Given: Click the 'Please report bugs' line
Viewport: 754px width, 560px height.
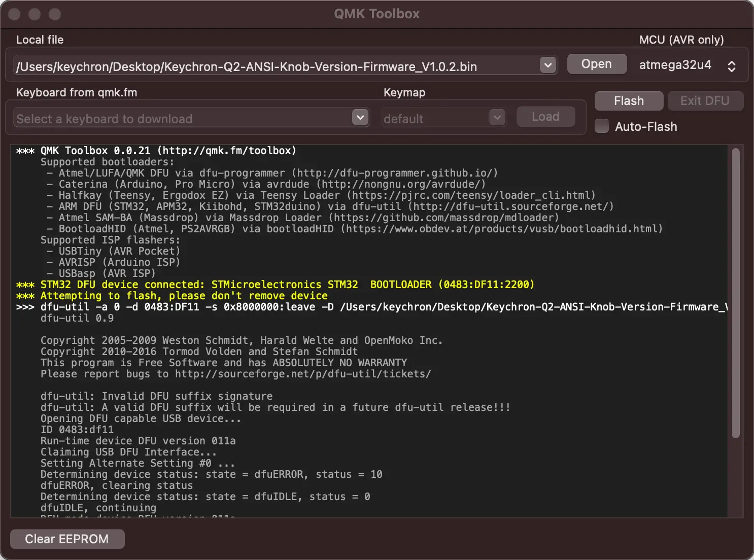Looking at the screenshot, I should [235, 374].
